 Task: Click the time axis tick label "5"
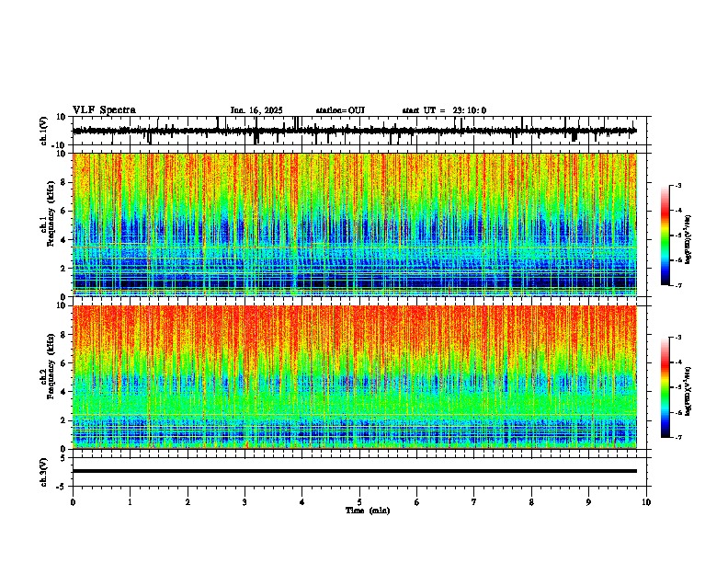359,502
